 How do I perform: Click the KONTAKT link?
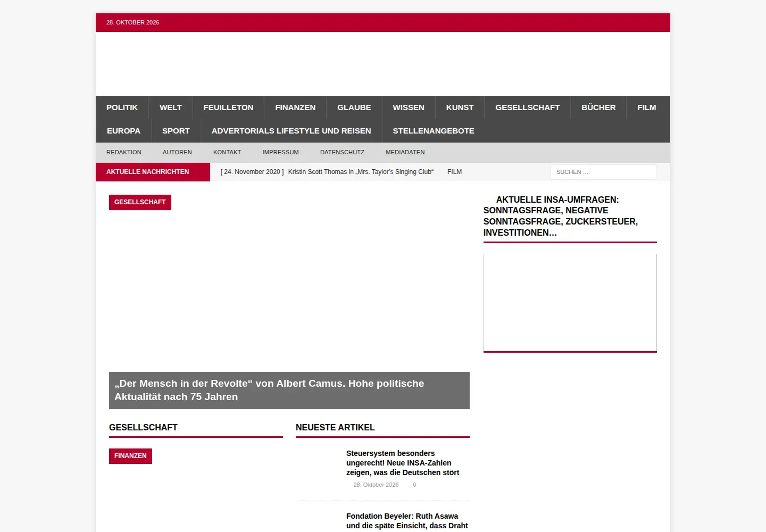tap(227, 152)
